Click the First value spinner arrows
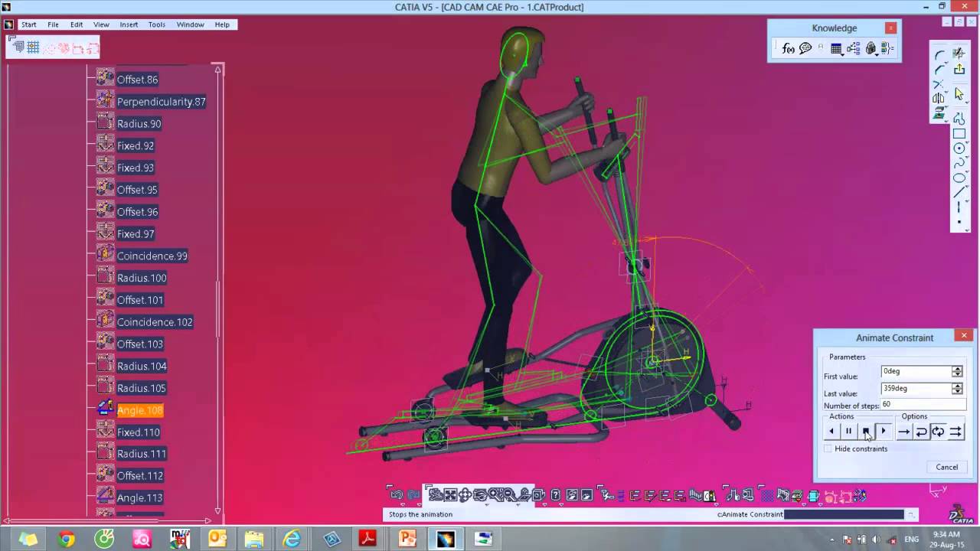The image size is (980, 551). [x=957, y=371]
